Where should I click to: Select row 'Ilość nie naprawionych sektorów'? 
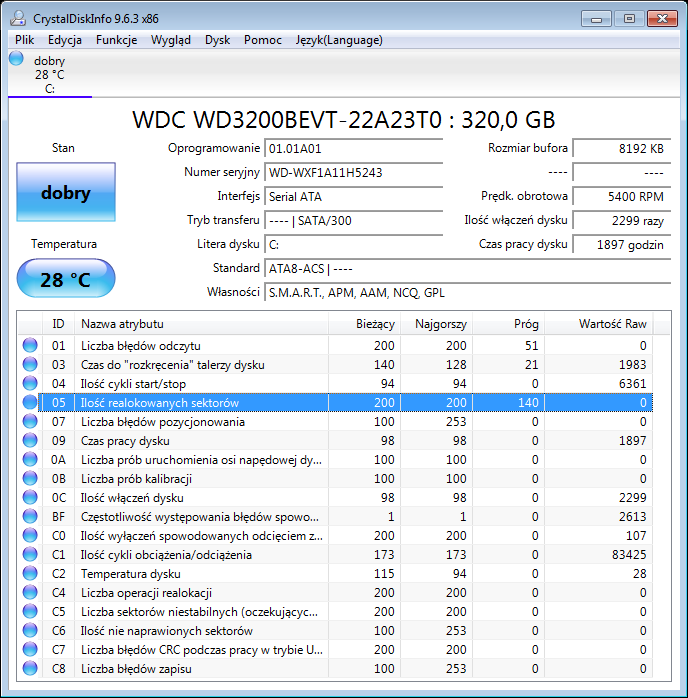pyautogui.click(x=335, y=630)
